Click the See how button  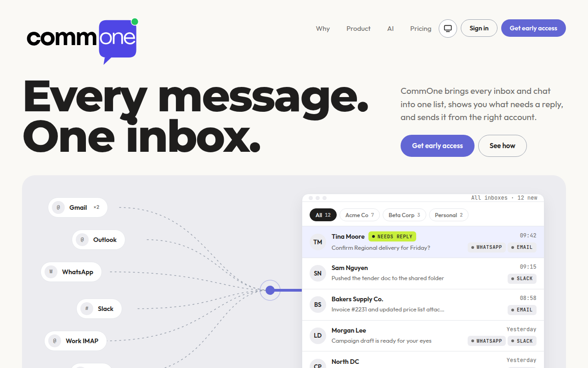[503, 146]
